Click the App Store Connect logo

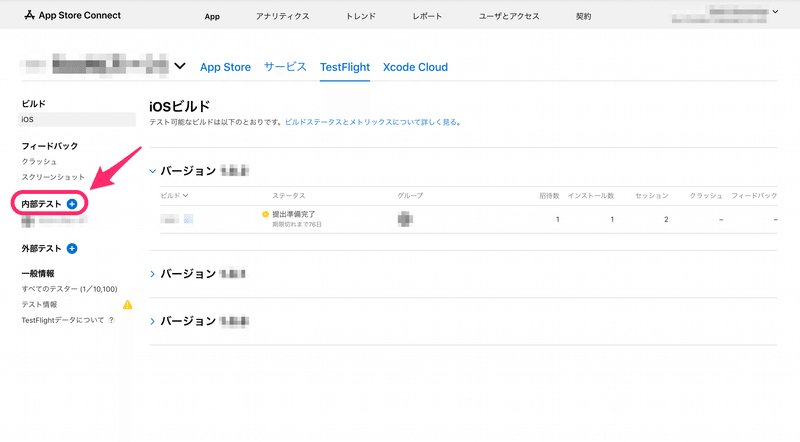point(72,15)
